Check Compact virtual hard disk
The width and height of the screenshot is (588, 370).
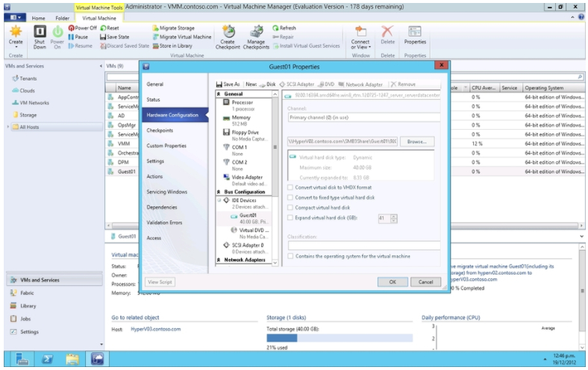pos(290,207)
